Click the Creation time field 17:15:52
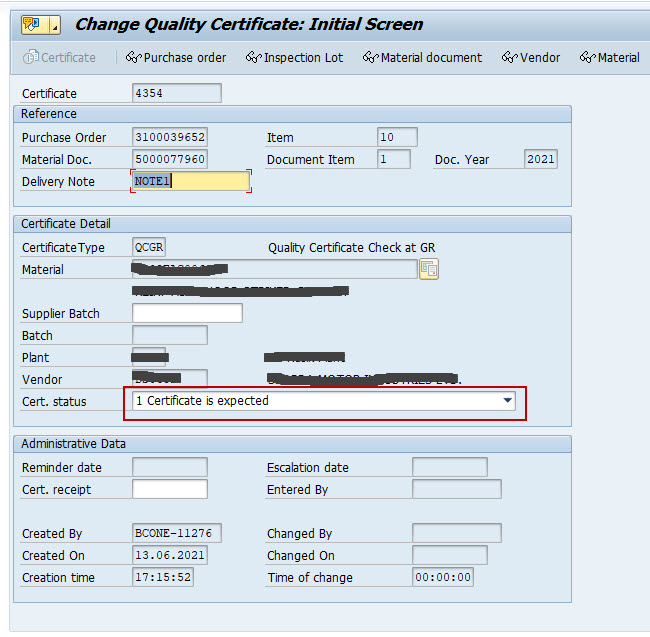 (x=163, y=577)
